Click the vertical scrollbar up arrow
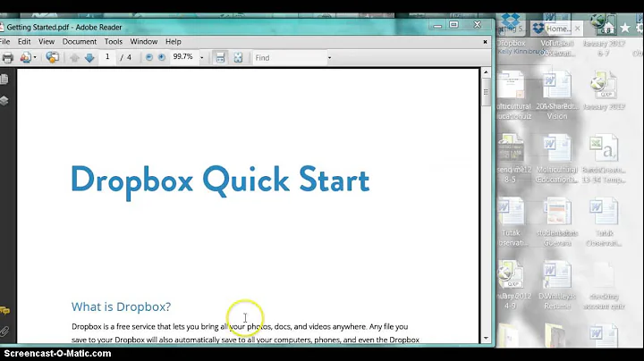644x361 pixels. tap(486, 72)
